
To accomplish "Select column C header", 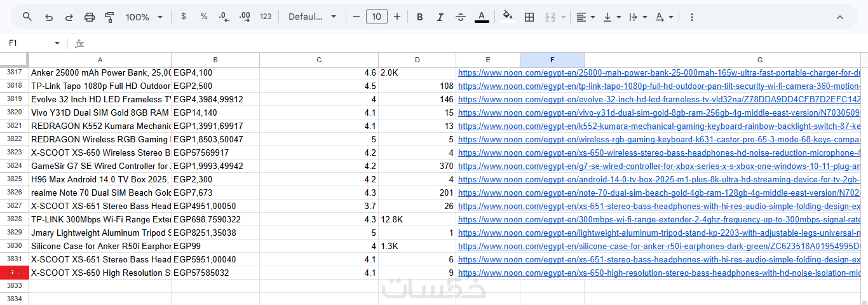I will tap(319, 60).
